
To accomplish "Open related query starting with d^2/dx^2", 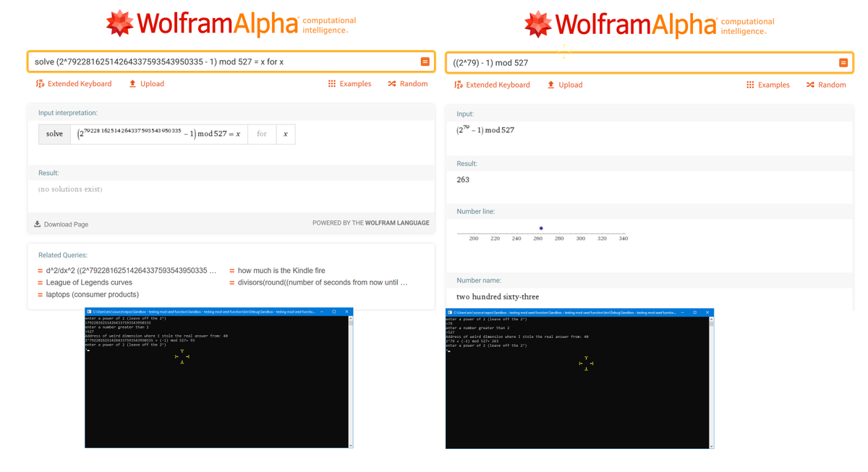I will (131, 271).
